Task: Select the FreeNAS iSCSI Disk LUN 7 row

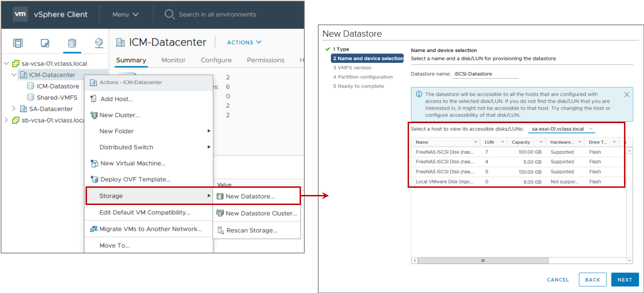Action: coord(518,152)
